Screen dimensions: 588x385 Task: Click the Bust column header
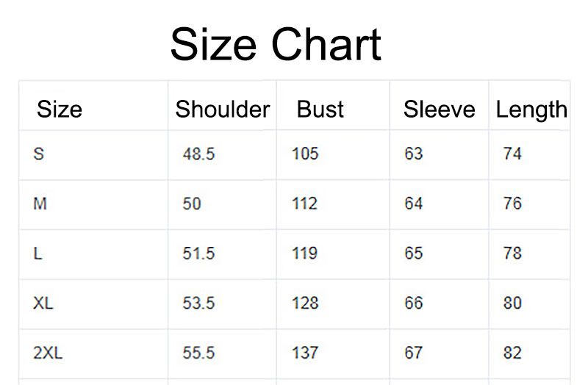[x=320, y=109]
